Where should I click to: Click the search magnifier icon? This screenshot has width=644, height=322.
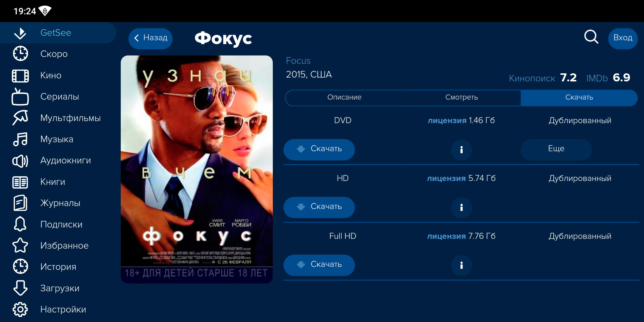click(x=591, y=37)
